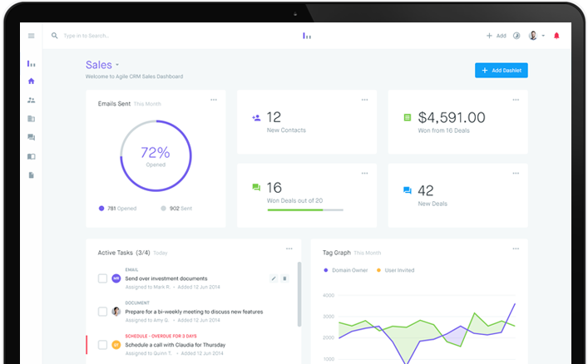Viewport: 588px width, 364px height.
Task: Open Contacts from the sidebar people icon
Action: pyautogui.click(x=32, y=100)
